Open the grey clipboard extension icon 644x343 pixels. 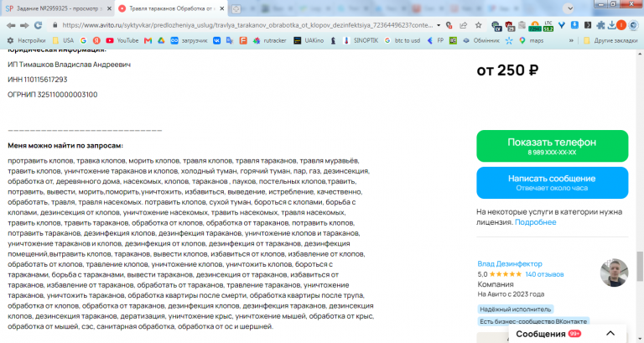tap(522, 25)
